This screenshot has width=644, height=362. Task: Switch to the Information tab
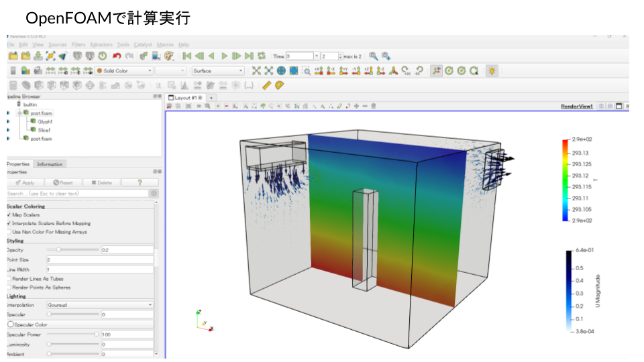click(49, 164)
